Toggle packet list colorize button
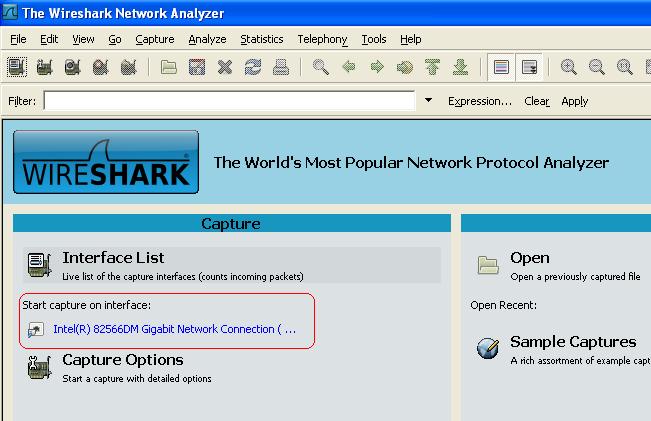Image resolution: width=651 pixels, height=421 pixels. (501, 67)
